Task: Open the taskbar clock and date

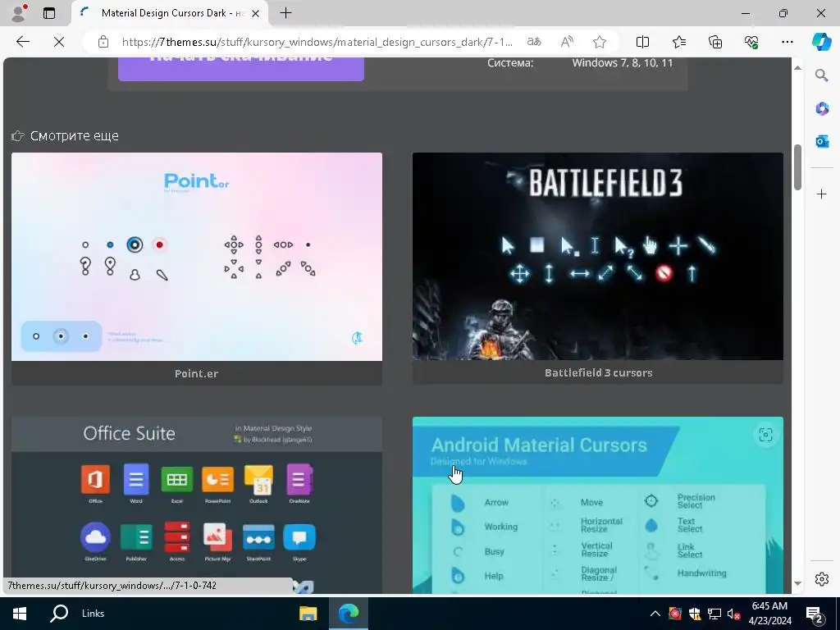Action: (769, 614)
